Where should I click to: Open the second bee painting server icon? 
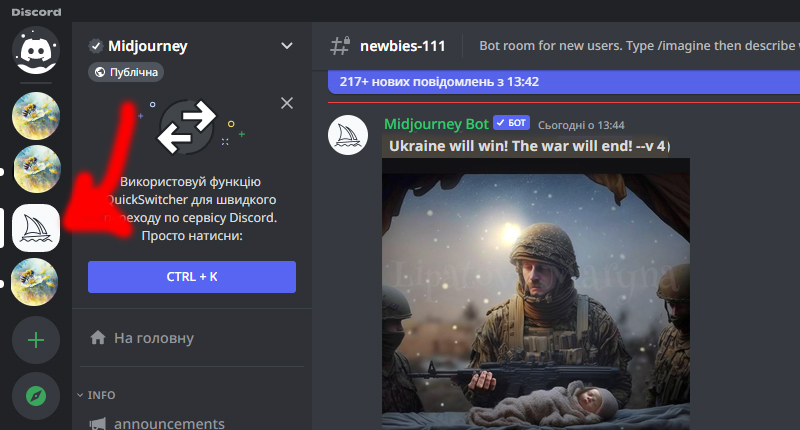click(x=37, y=169)
